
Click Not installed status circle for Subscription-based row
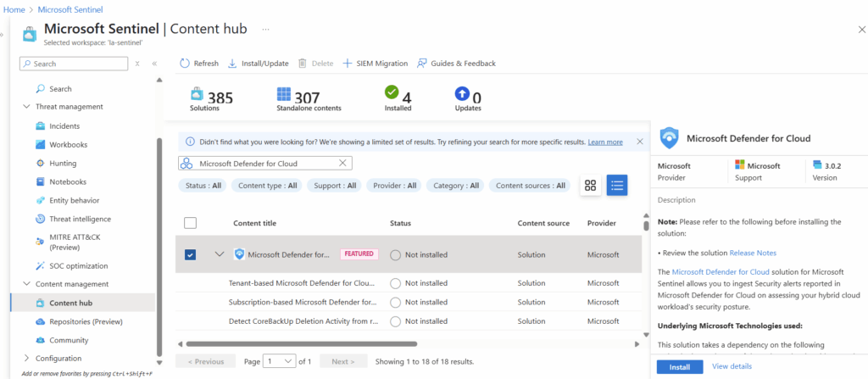395,303
